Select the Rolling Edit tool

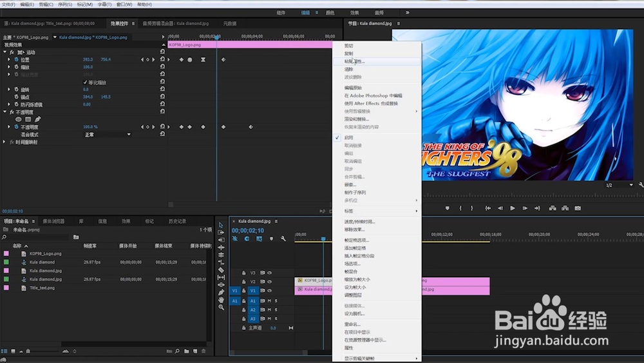pos(221,248)
